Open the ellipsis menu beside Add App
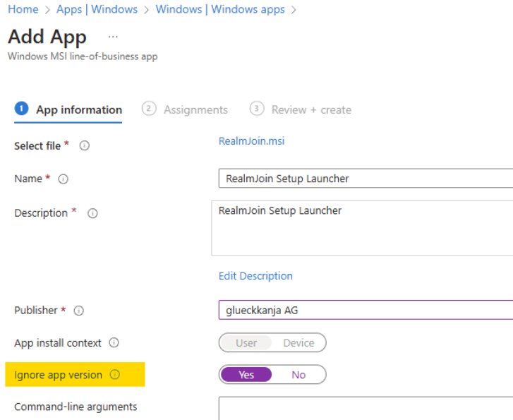The height and width of the screenshot is (420, 513). (x=113, y=37)
